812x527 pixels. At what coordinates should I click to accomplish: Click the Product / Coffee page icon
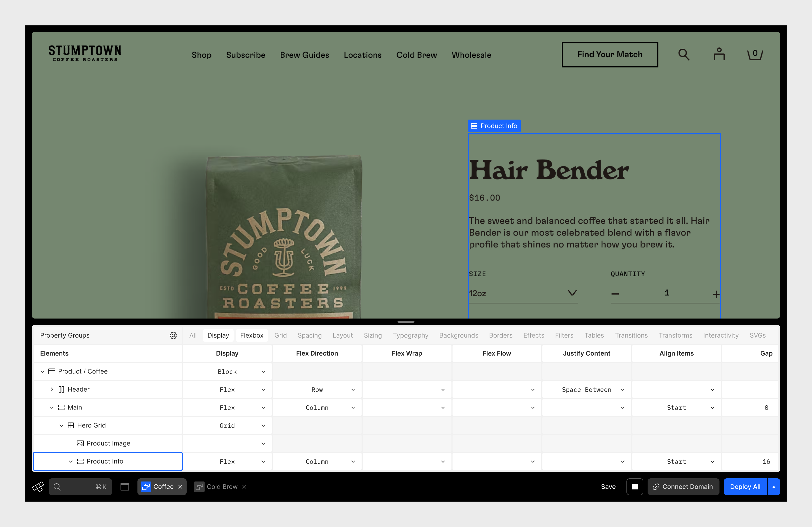click(x=52, y=372)
